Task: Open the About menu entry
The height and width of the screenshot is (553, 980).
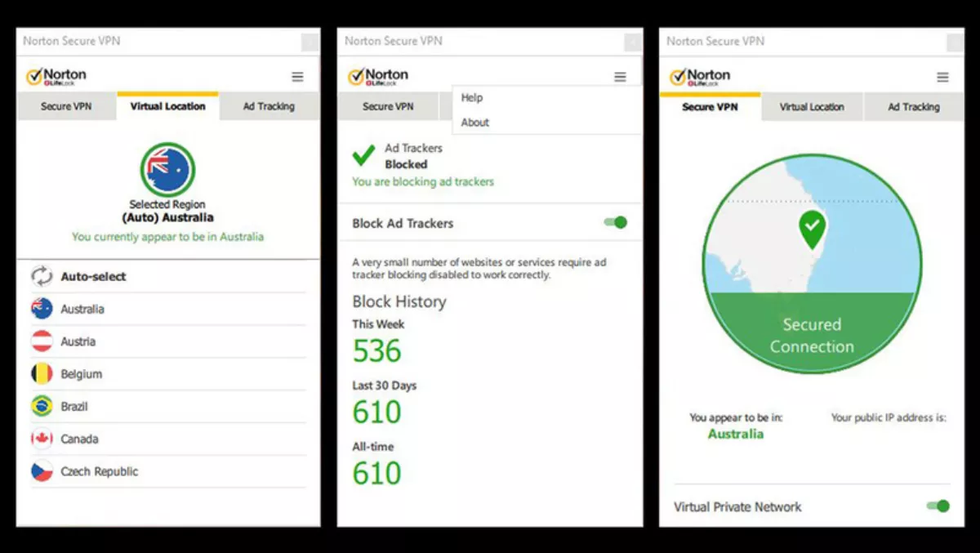Action: point(474,123)
